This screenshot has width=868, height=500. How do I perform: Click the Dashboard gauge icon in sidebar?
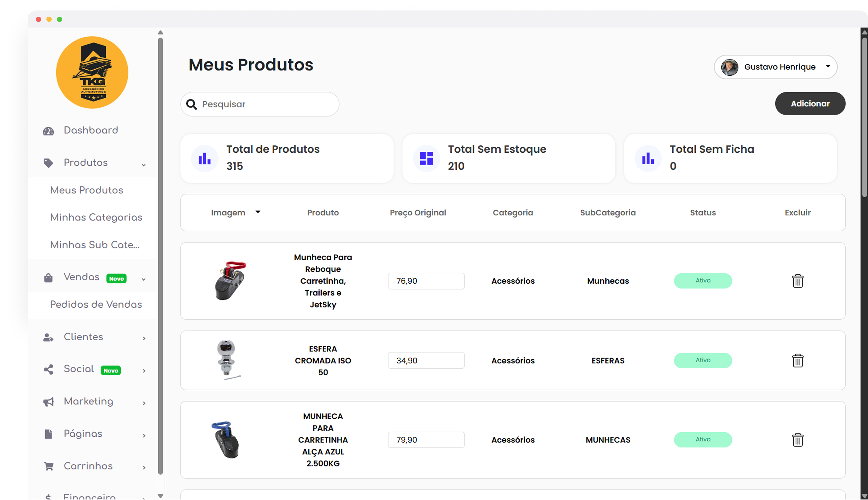point(48,131)
